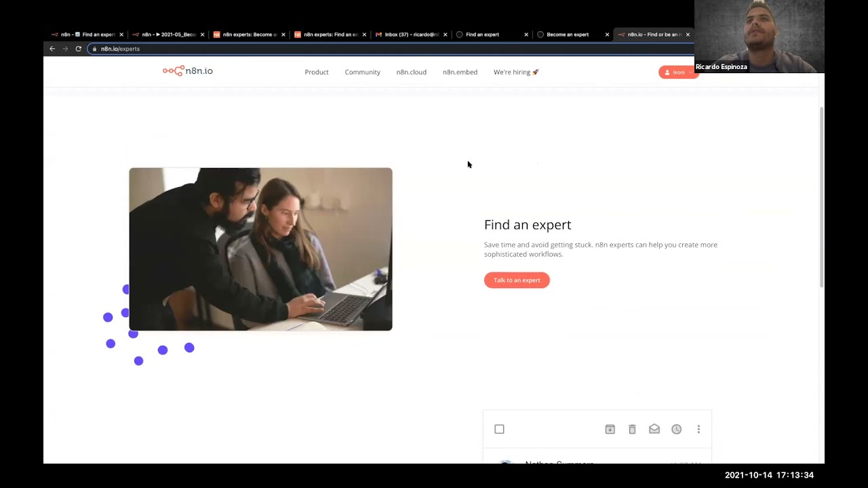Visit the n8n.embed page
Image resolution: width=868 pixels, height=488 pixels.
[x=460, y=72]
